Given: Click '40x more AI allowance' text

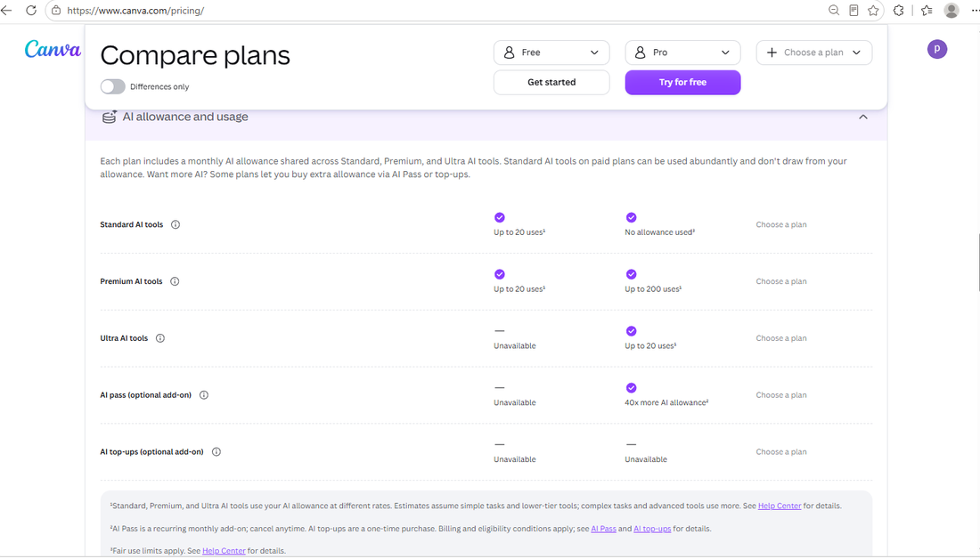Looking at the screenshot, I should tap(667, 403).
